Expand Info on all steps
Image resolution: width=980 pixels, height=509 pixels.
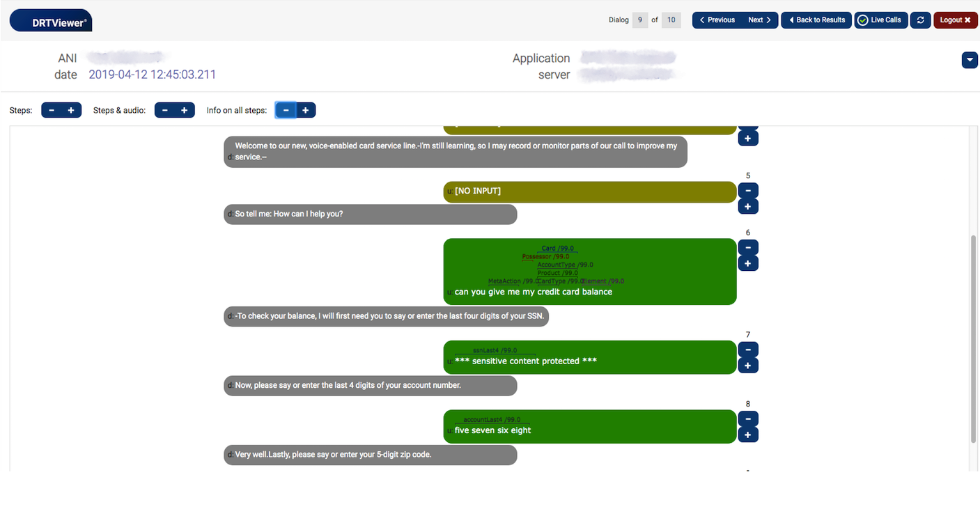306,110
